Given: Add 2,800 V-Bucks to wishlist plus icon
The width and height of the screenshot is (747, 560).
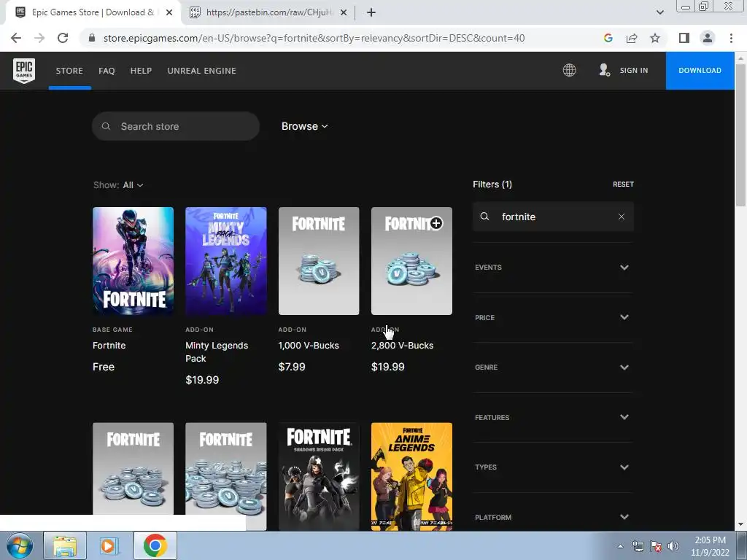Looking at the screenshot, I should pos(436,223).
